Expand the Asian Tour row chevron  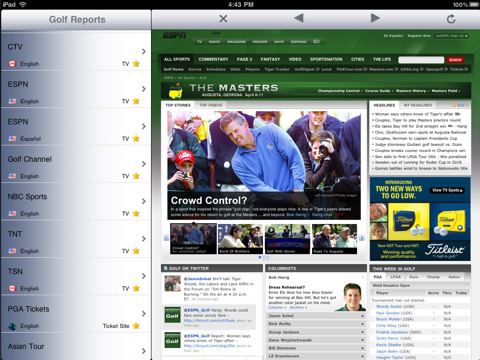144,351
